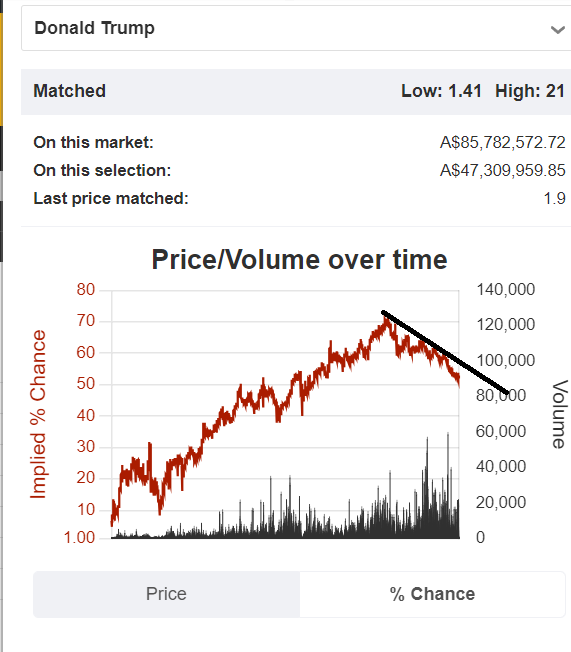Image resolution: width=571 pixels, height=652 pixels.
Task: Select the % Chance tab
Action: [x=432, y=594]
